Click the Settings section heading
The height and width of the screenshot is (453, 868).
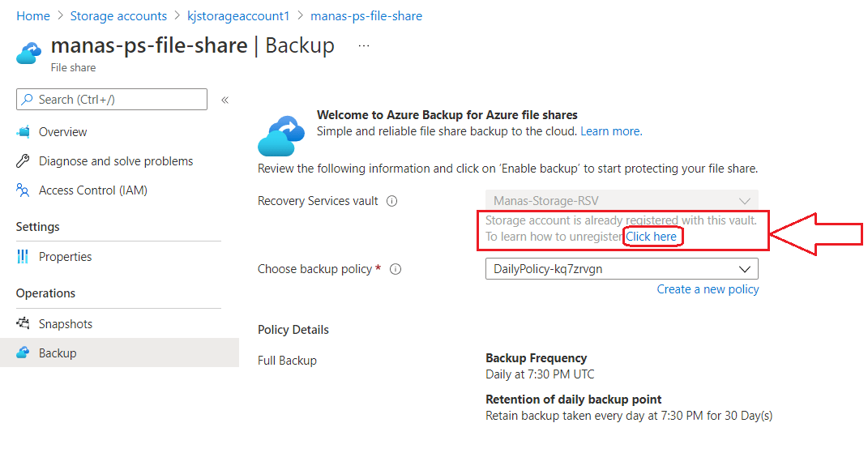coord(37,227)
